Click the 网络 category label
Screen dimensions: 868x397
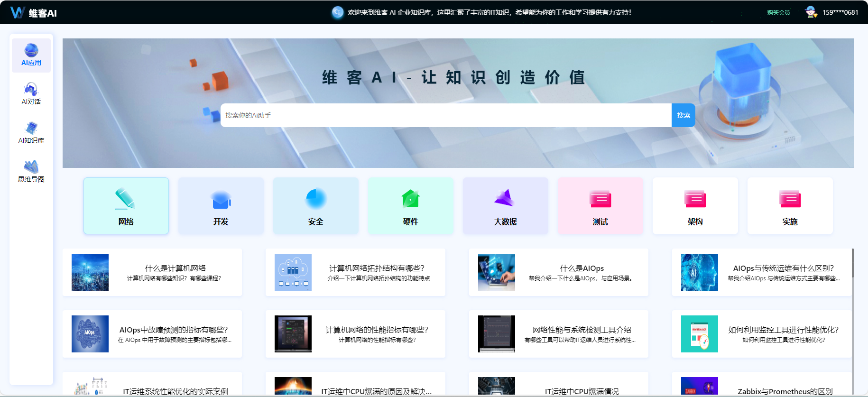126,222
